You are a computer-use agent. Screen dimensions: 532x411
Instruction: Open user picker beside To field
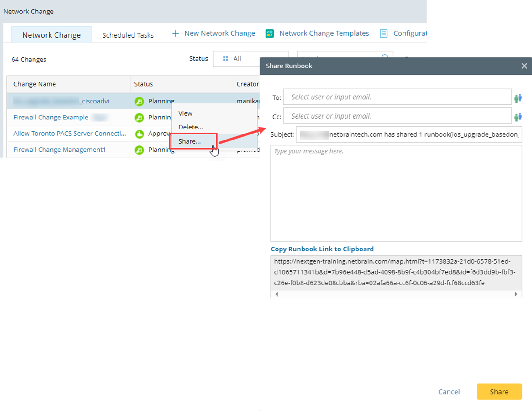coord(518,98)
